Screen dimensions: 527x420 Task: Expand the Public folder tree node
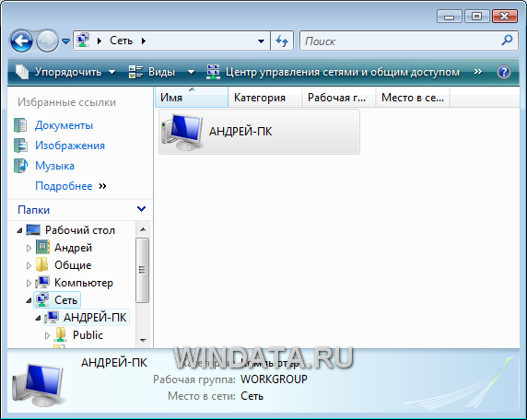(x=47, y=335)
